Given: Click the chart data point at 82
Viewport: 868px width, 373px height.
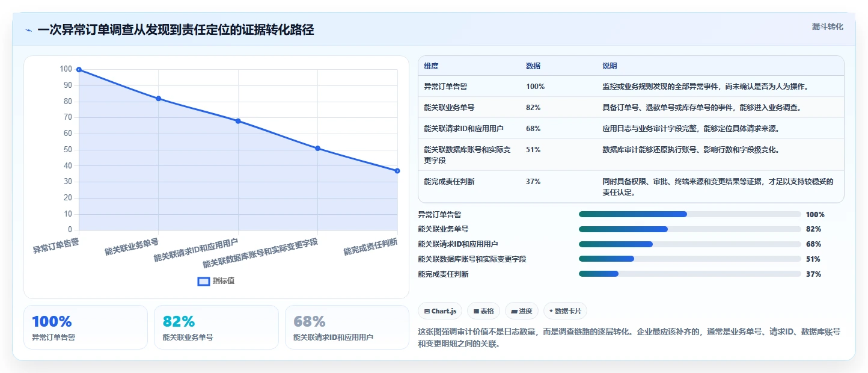Looking at the screenshot, I should click(159, 99).
